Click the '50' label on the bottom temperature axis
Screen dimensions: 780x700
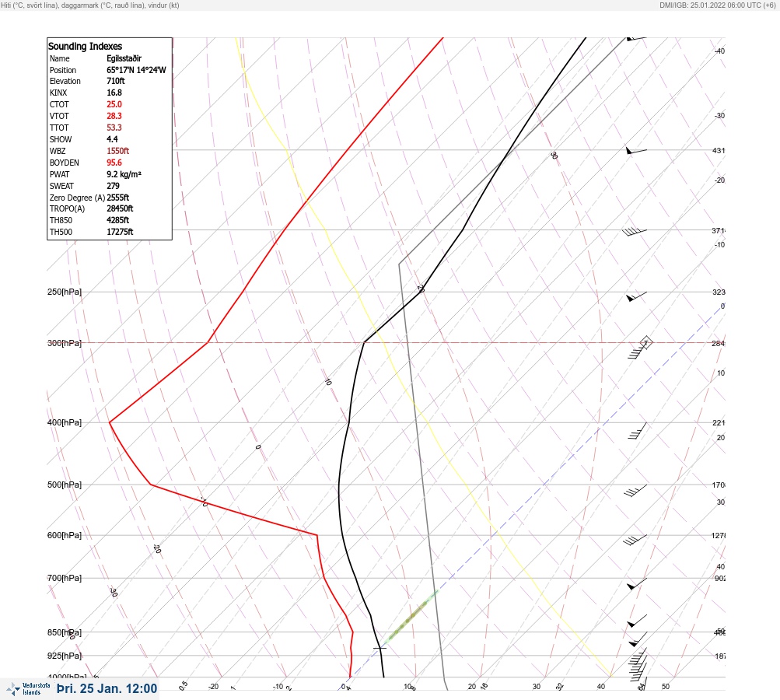pos(666,687)
